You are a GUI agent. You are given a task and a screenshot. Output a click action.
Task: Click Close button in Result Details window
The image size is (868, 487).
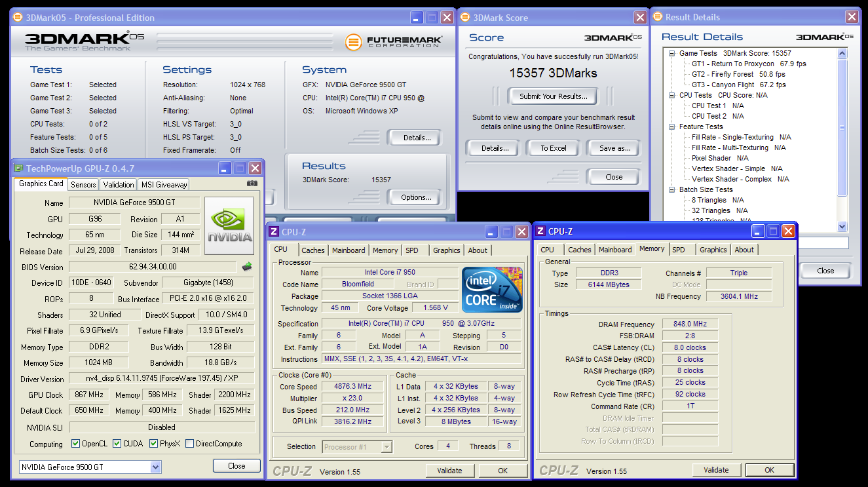pos(825,271)
